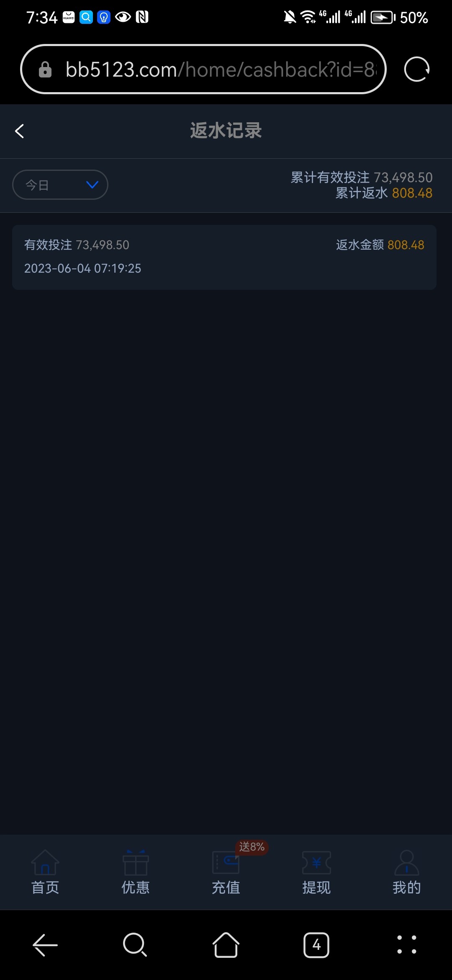Open the 我的 profile icon
This screenshot has width=452, height=980.
tap(407, 862)
